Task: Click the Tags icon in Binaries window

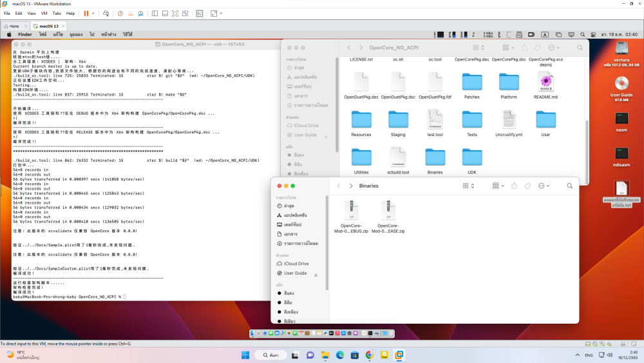Action: (527, 186)
